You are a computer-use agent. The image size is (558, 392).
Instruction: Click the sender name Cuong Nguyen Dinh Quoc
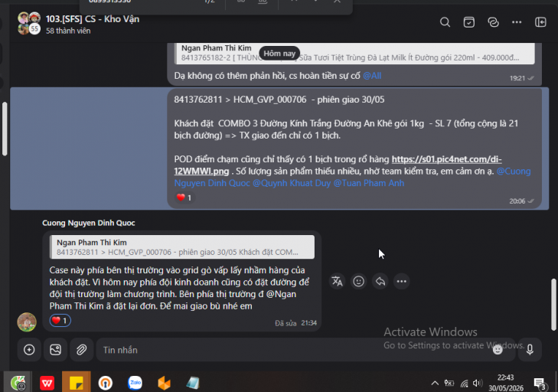pyautogui.click(x=89, y=223)
